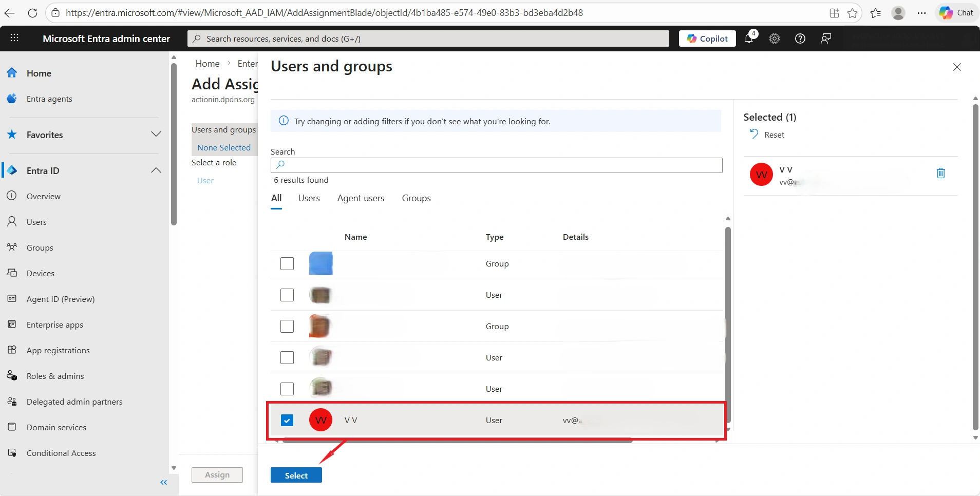Open Groups in the sidebar

point(40,247)
